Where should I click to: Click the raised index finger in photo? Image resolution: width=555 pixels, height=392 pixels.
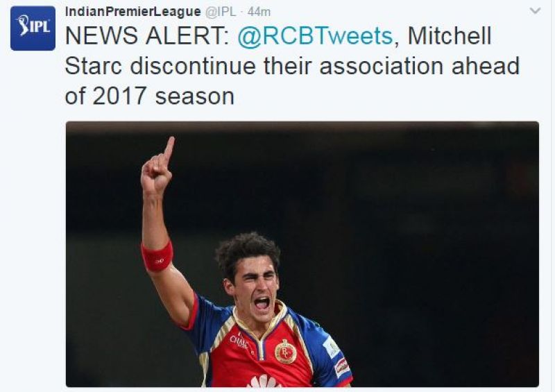[169, 149]
